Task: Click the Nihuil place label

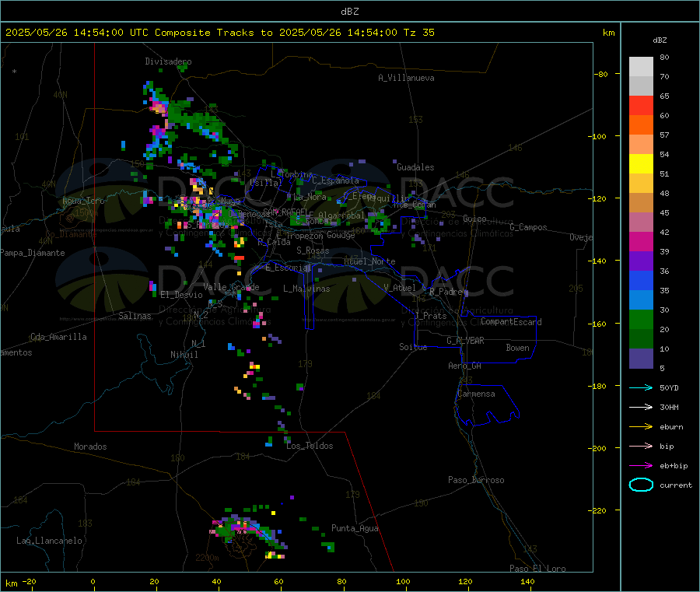Action: [184, 355]
